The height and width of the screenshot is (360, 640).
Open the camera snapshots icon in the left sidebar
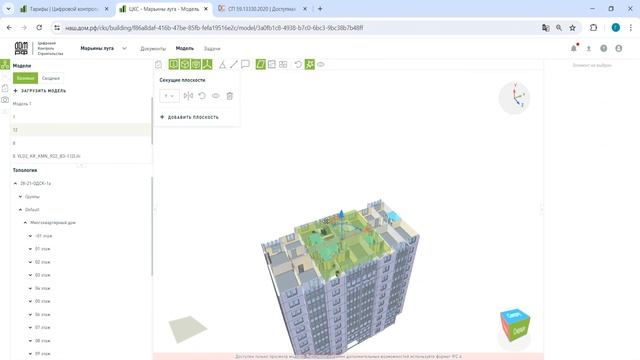pos(5,100)
